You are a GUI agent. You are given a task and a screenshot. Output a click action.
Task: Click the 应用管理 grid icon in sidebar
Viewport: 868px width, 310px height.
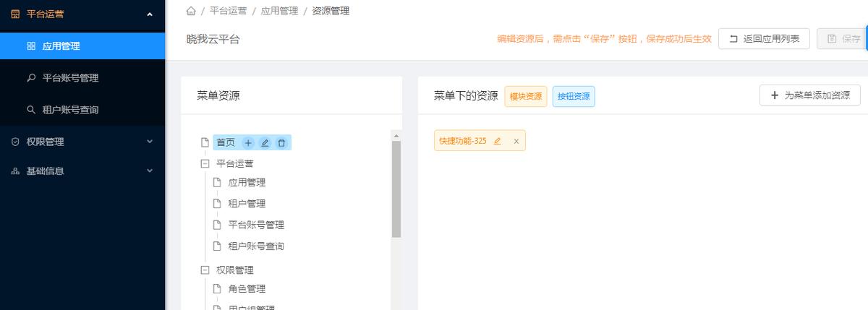click(31, 46)
